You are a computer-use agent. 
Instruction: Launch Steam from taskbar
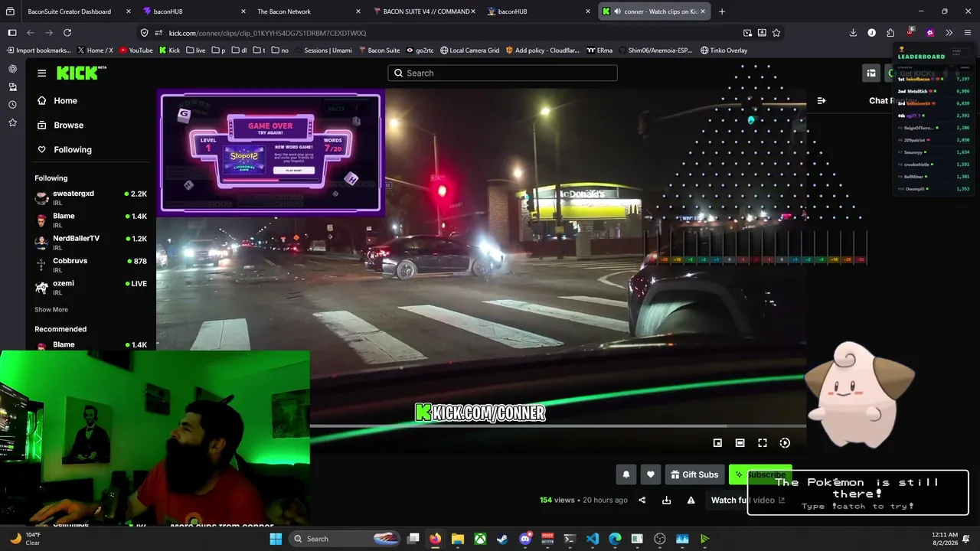pos(502,539)
